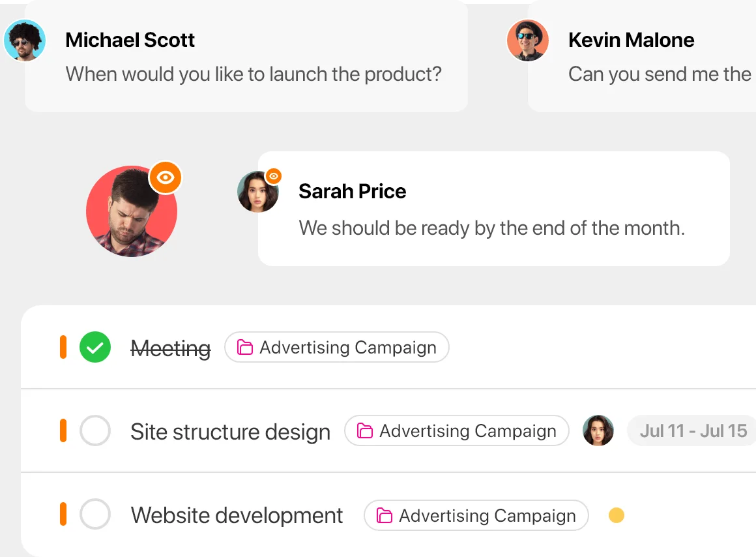
Task: Click assignee avatar on Site structure design
Action: [x=598, y=430]
